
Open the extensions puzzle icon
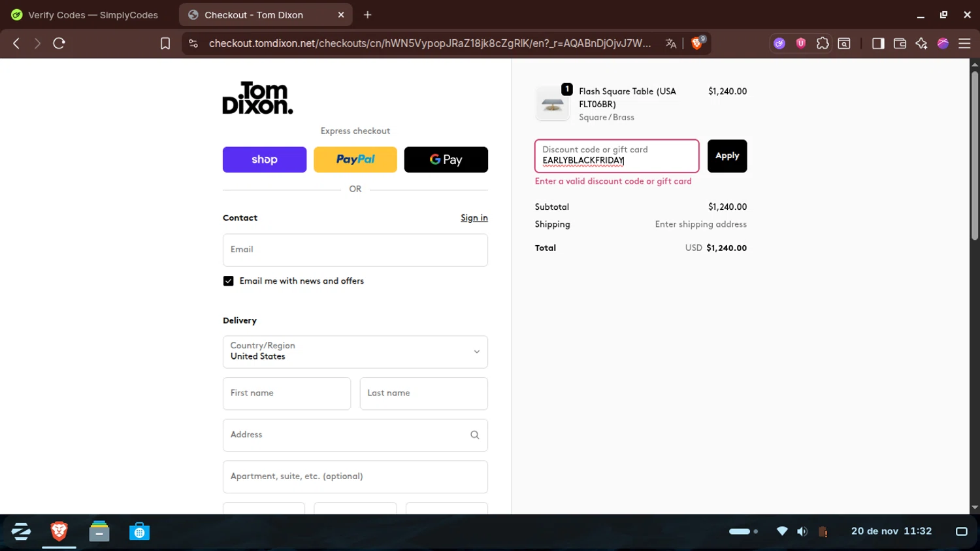point(823,43)
